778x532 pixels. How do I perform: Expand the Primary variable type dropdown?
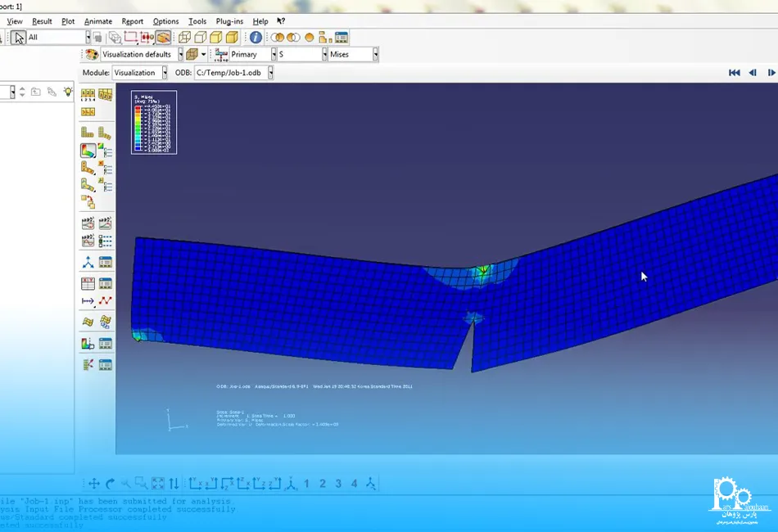274,55
